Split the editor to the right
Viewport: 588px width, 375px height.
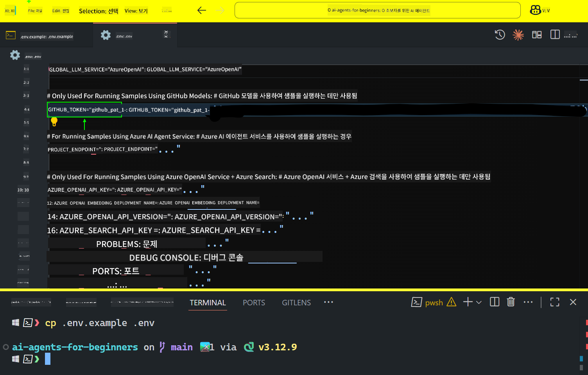pos(555,34)
